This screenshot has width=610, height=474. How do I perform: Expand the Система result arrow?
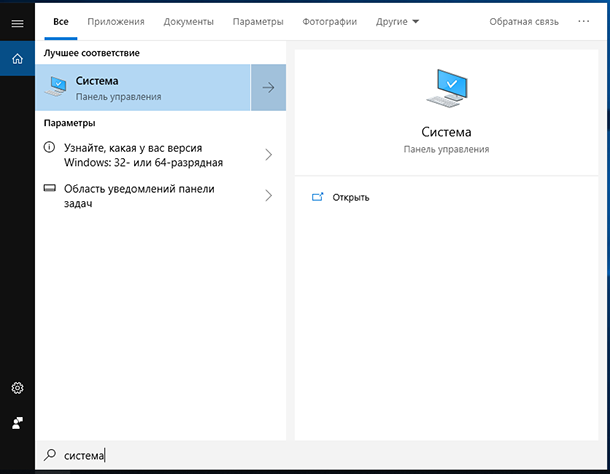click(268, 88)
